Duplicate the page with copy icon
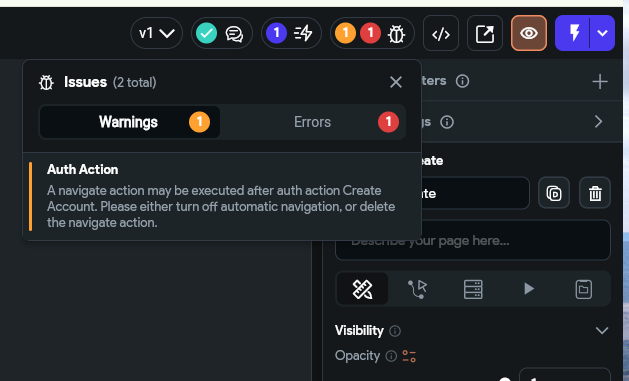The width and height of the screenshot is (629, 381). [554, 193]
